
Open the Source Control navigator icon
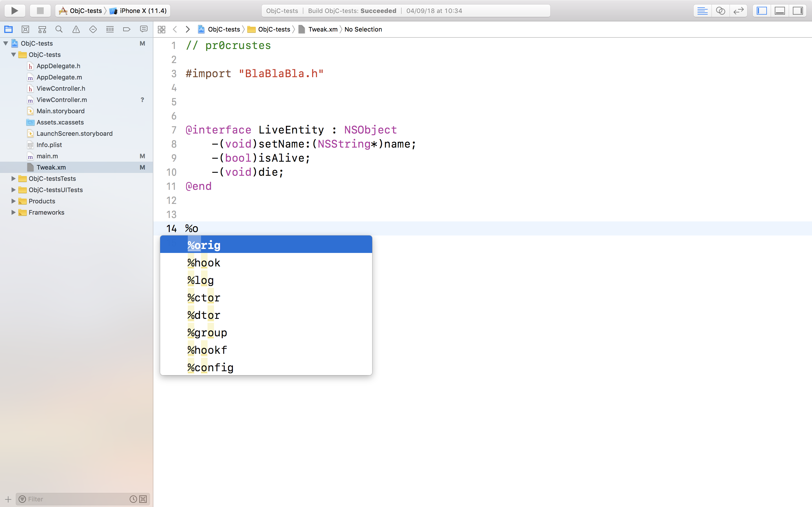tap(25, 30)
